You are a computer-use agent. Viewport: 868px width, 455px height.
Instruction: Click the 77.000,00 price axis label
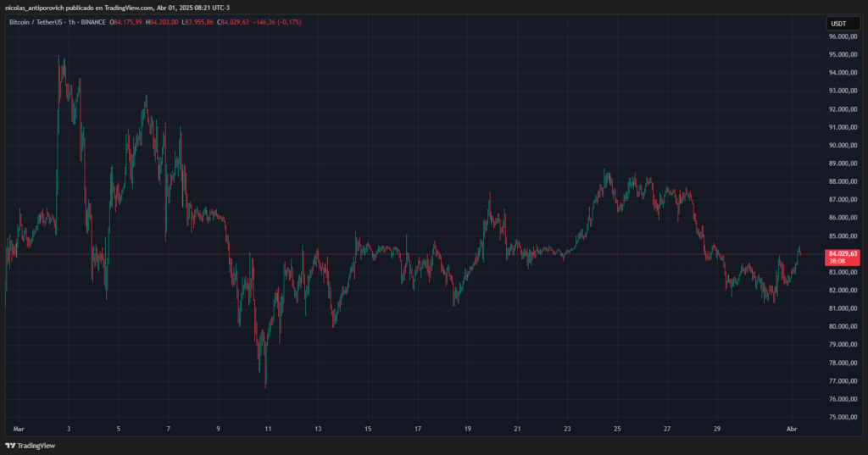click(x=843, y=381)
